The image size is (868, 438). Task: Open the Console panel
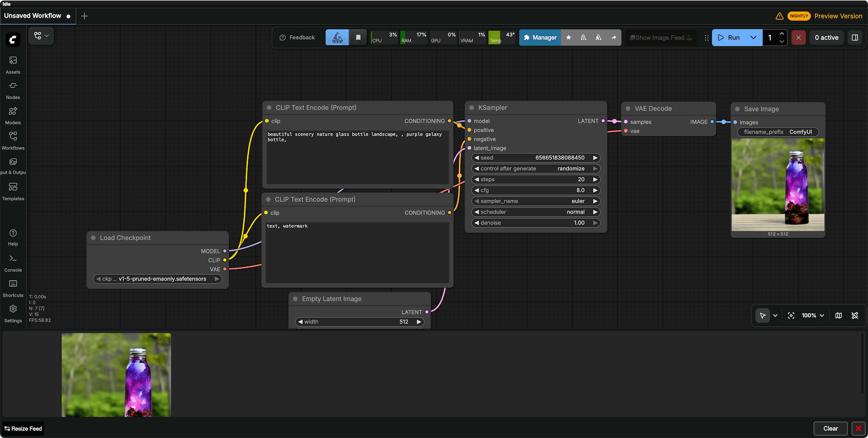click(13, 263)
